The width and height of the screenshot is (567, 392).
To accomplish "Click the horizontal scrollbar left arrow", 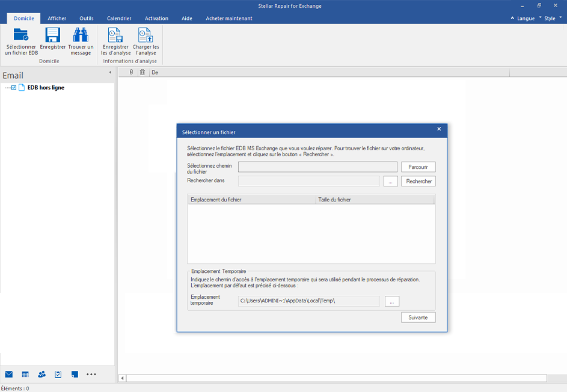I will click(x=123, y=378).
